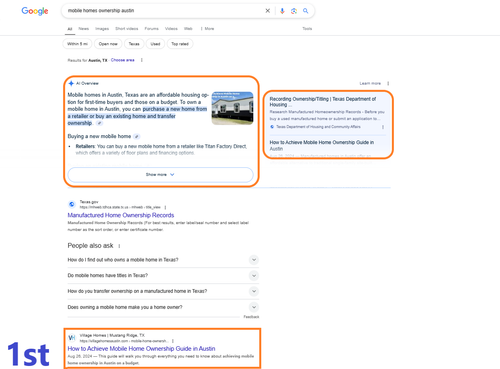Open options dots next to People also ask

pos(119,246)
